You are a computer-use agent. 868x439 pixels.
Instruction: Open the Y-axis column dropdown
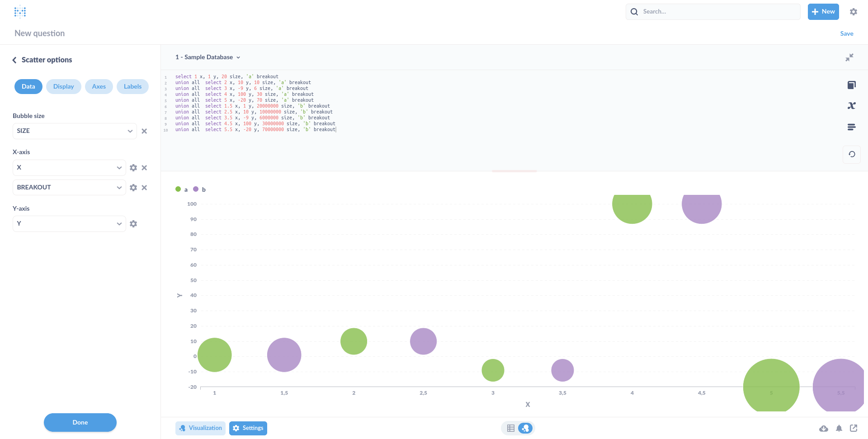tap(69, 223)
